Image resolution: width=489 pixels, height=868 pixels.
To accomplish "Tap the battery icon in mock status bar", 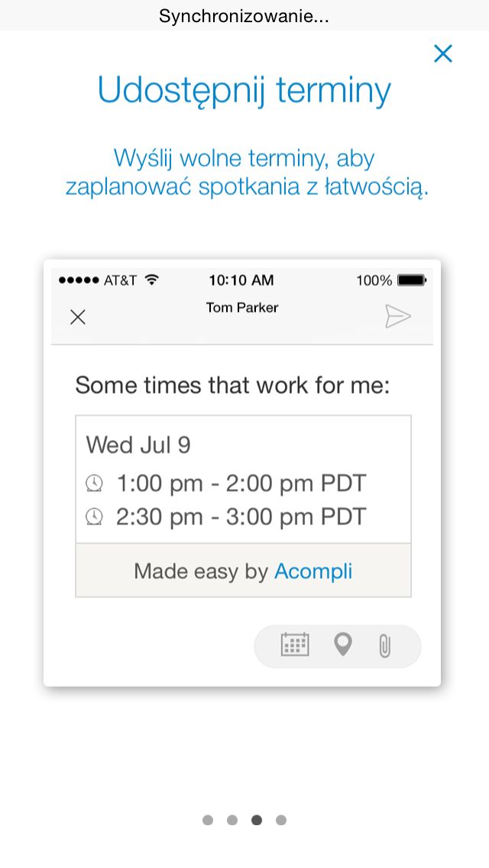I will tap(412, 280).
